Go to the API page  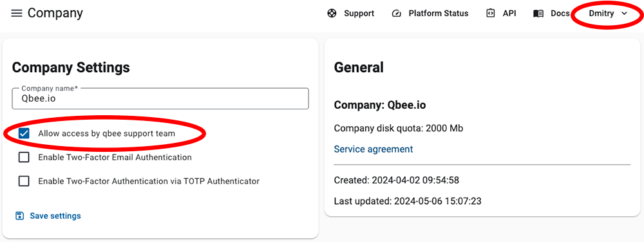click(x=501, y=14)
